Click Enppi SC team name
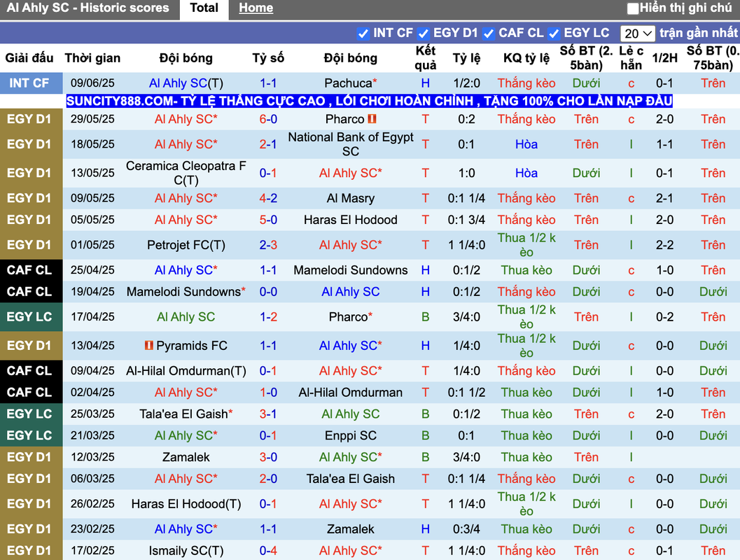This screenshot has height=560, width=740. tap(350, 435)
